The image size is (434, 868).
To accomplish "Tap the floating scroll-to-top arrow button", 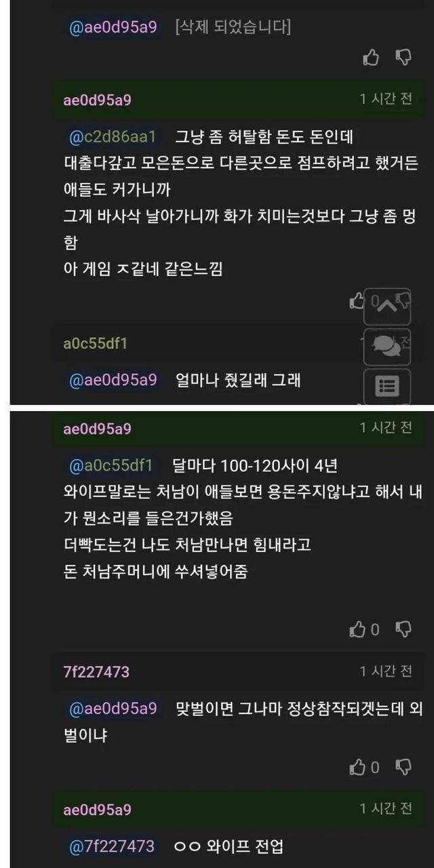I will [387, 306].
